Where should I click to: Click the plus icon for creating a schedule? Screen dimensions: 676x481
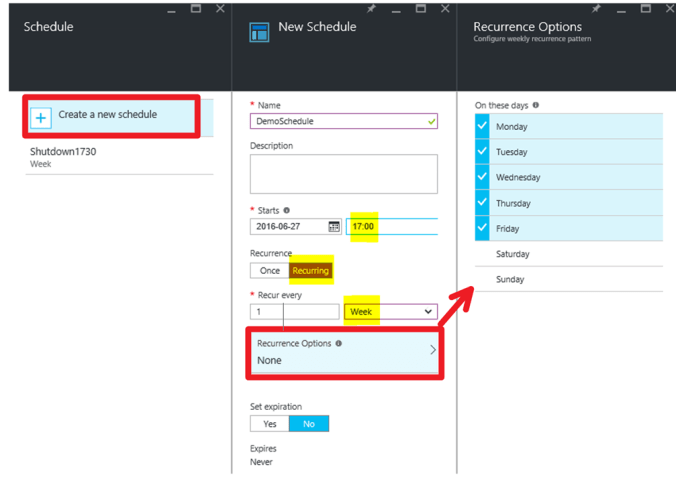point(41,118)
